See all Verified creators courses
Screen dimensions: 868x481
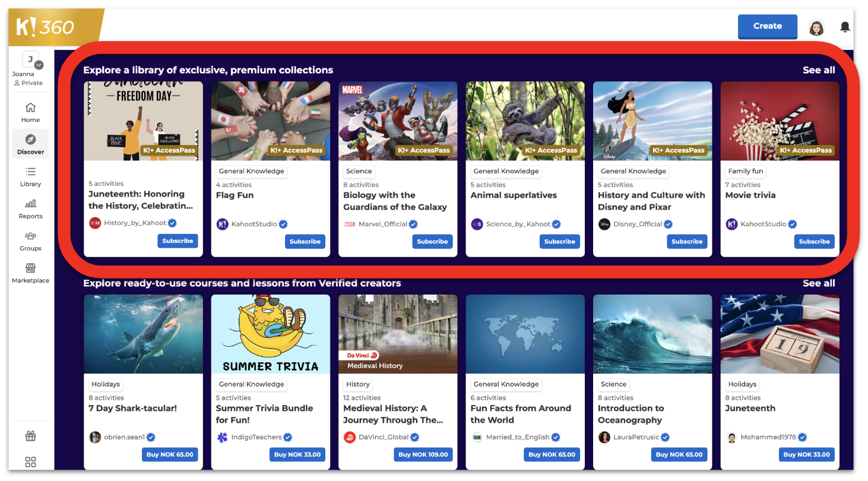click(819, 283)
